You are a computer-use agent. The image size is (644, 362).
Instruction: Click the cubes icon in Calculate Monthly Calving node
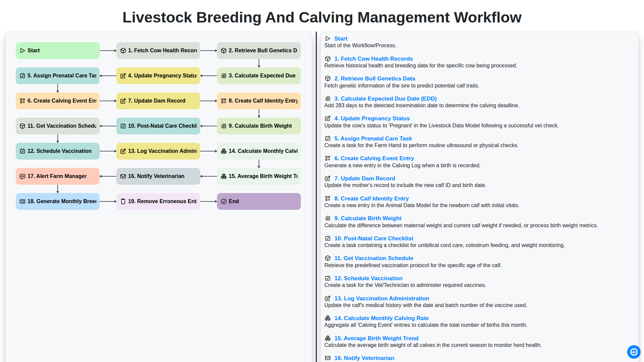pos(224,151)
